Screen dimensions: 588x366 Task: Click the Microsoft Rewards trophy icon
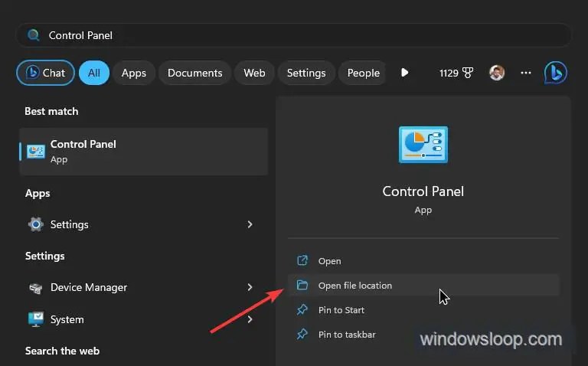[x=468, y=73]
